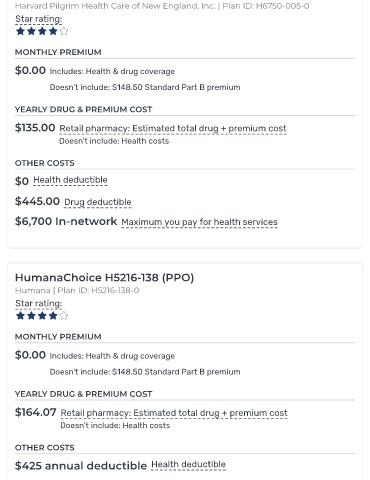Click the $164.07 yearly drug cost amount
The width and height of the screenshot is (370, 480).
tap(36, 412)
